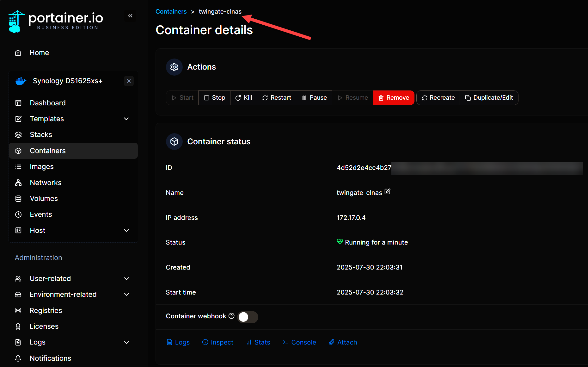Click the edit pencil icon beside container name

click(x=387, y=192)
